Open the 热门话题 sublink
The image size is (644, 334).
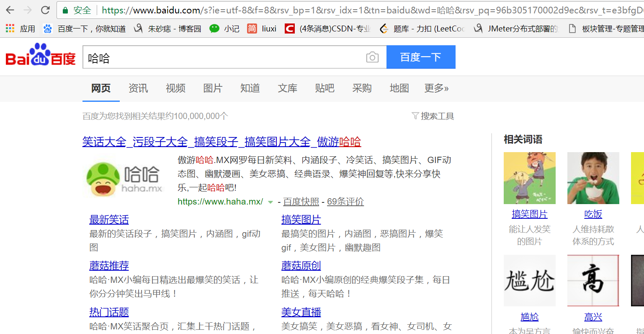(109, 312)
